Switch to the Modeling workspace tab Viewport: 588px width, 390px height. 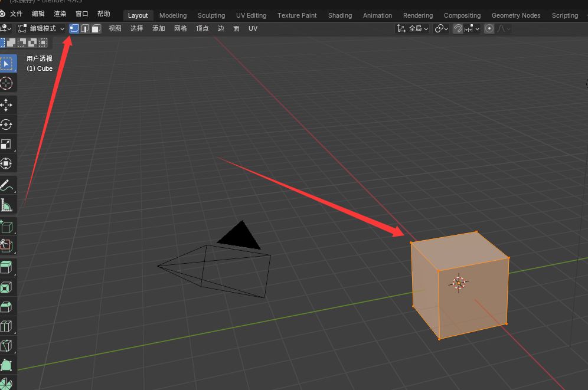tap(173, 15)
